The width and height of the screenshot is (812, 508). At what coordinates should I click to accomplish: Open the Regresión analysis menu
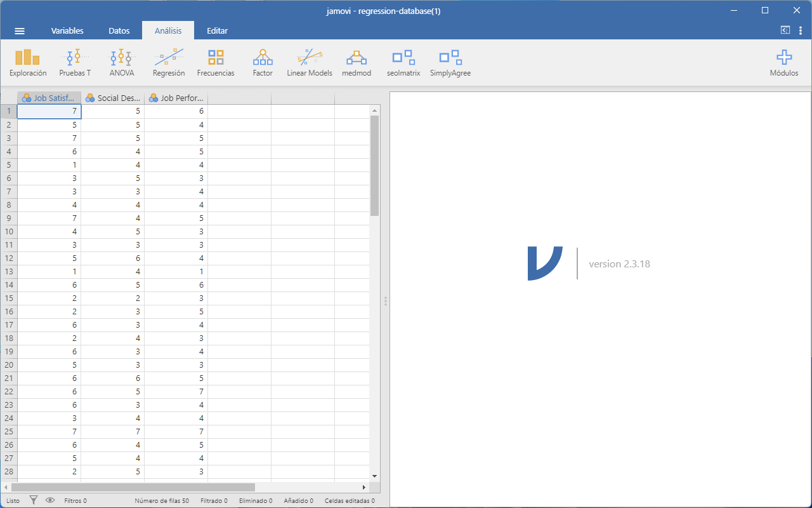click(x=169, y=63)
